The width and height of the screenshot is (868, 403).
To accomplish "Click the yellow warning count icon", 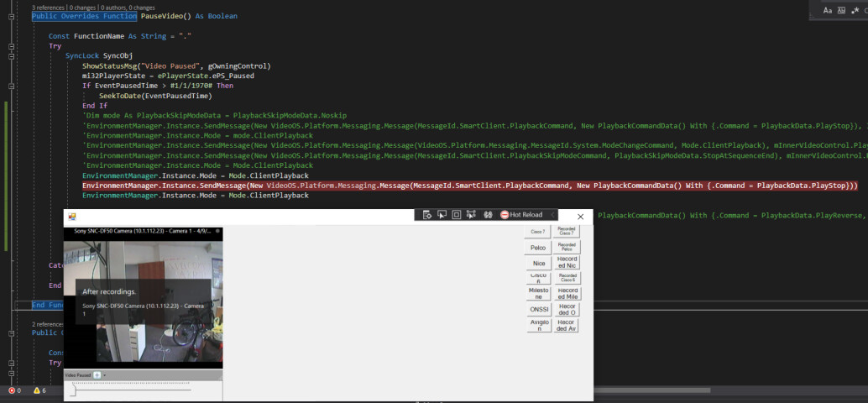I will click(x=37, y=390).
